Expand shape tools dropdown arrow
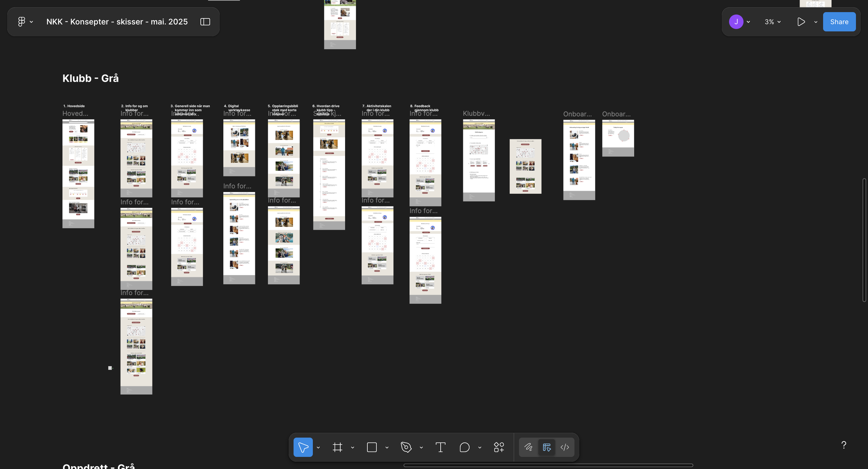The width and height of the screenshot is (868, 469). tap(387, 447)
